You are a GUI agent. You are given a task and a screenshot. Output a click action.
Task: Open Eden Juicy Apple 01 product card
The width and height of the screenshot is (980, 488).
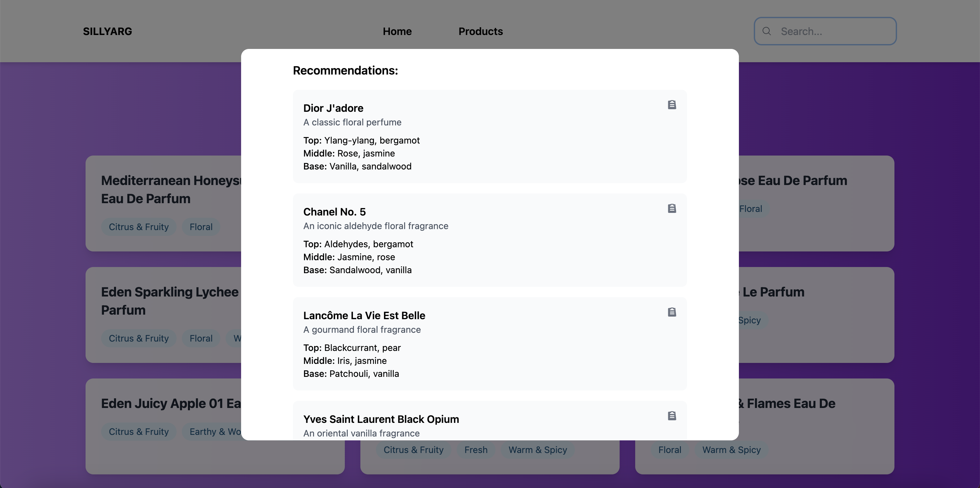tap(170, 403)
